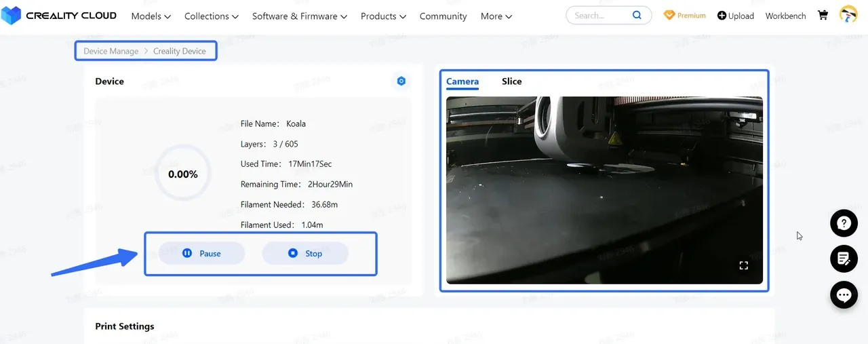The width and height of the screenshot is (868, 344).
Task: Open the shopping cart
Action: (823, 15)
